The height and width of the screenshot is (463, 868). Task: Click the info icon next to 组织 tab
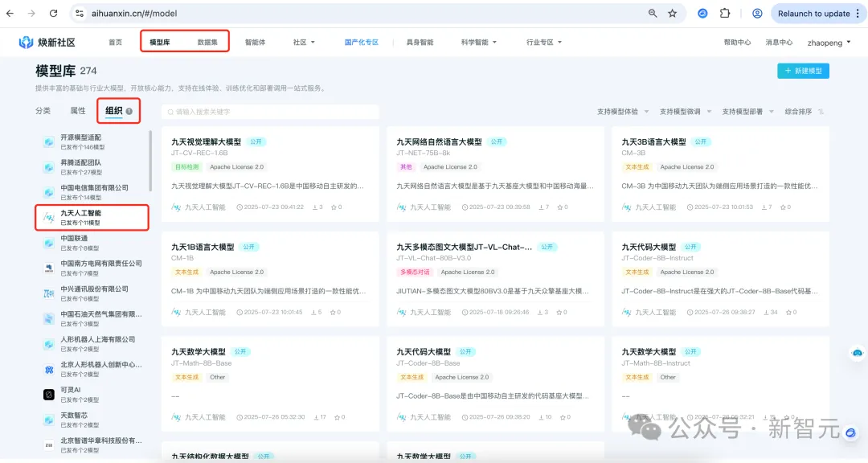pos(129,111)
